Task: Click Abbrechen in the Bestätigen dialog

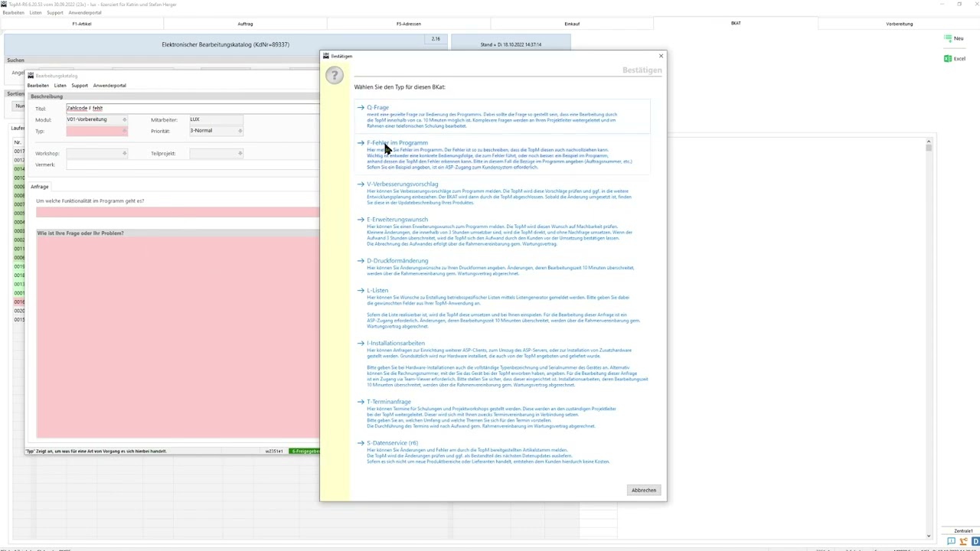Action: (x=644, y=490)
